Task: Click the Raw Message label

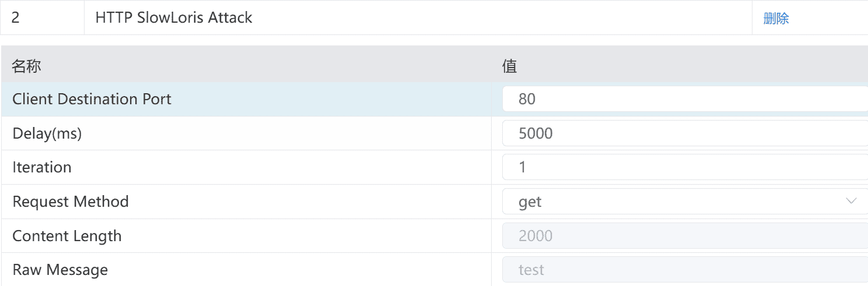Action: pos(60,270)
